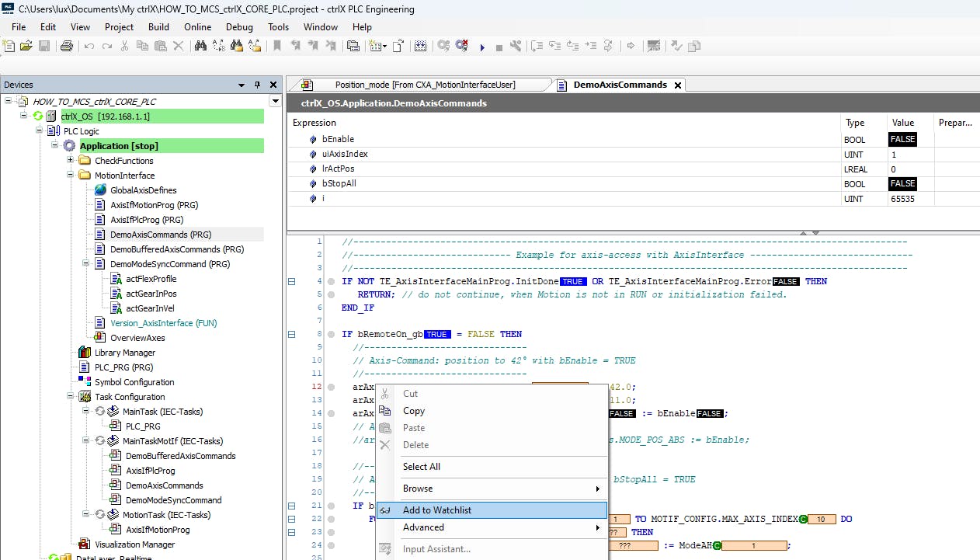Click the bStopAll row in watch table

pyautogui.click(x=633, y=183)
